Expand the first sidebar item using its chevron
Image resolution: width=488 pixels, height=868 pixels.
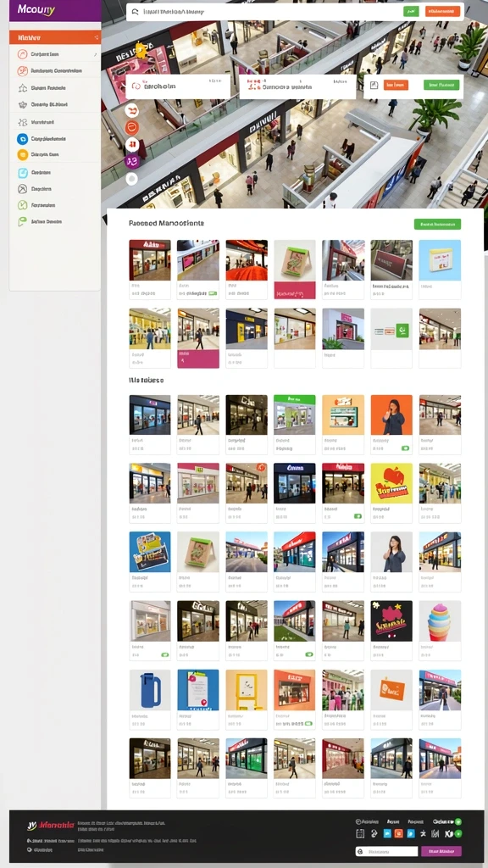point(95,55)
